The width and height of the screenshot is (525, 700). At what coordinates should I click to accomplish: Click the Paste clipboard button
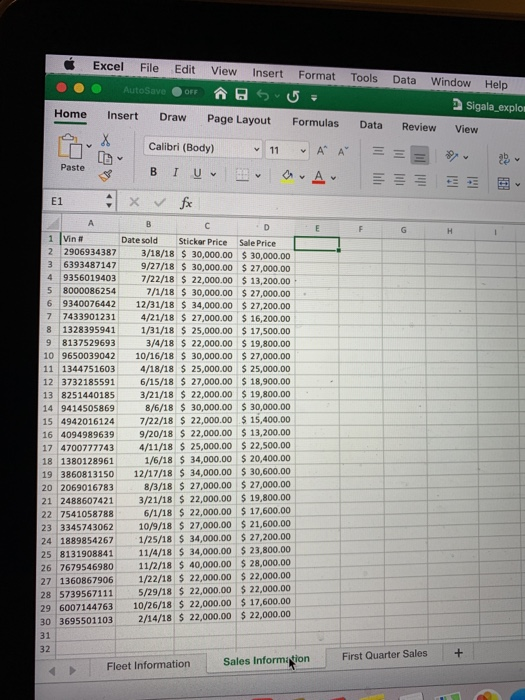pyautogui.click(x=71, y=153)
